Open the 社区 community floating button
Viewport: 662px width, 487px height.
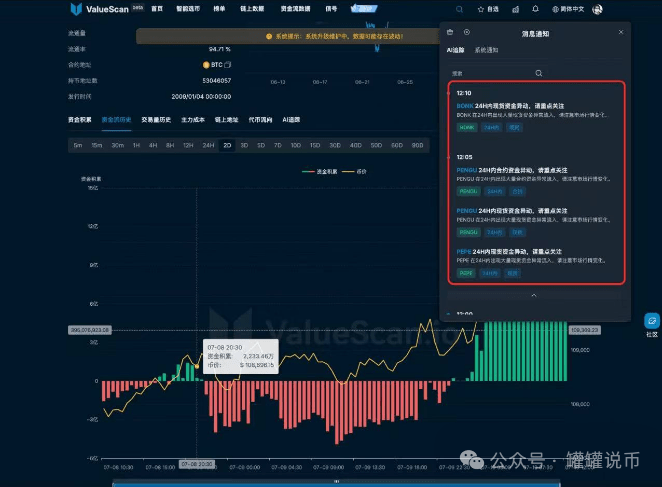click(x=651, y=325)
